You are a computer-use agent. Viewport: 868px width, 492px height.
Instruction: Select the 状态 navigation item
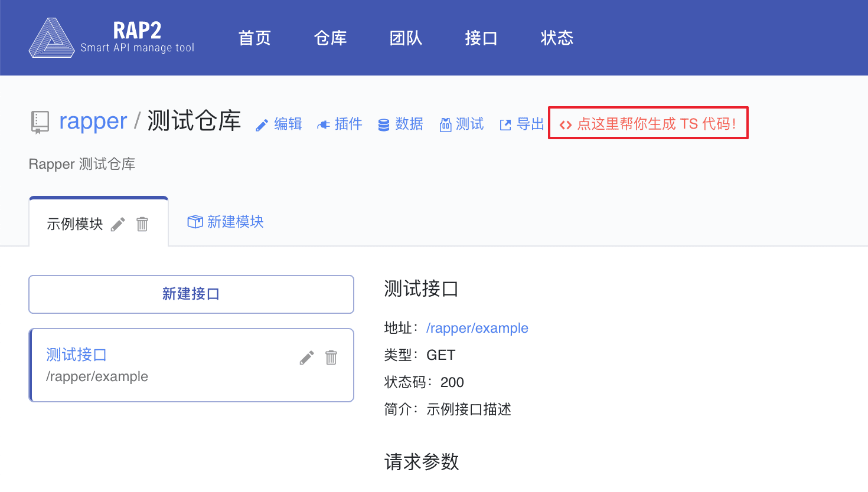(x=557, y=38)
